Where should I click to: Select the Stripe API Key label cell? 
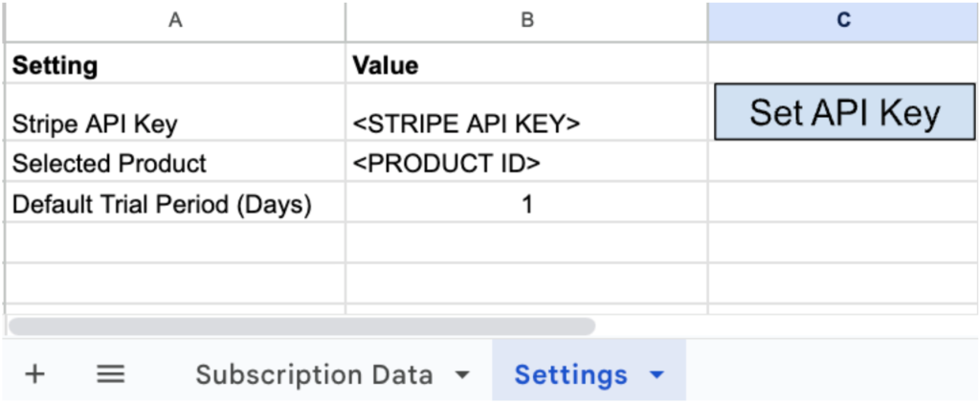pyautogui.click(x=176, y=112)
